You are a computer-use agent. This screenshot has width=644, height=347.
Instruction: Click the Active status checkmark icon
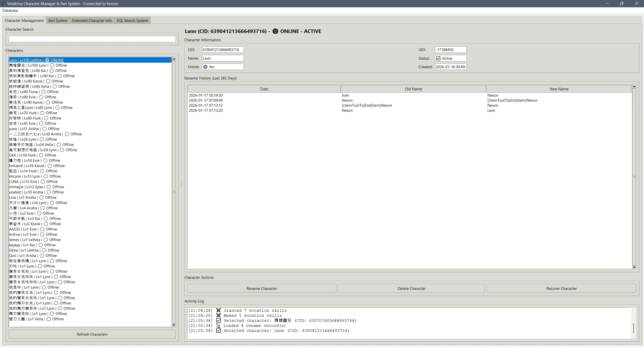(x=438, y=58)
